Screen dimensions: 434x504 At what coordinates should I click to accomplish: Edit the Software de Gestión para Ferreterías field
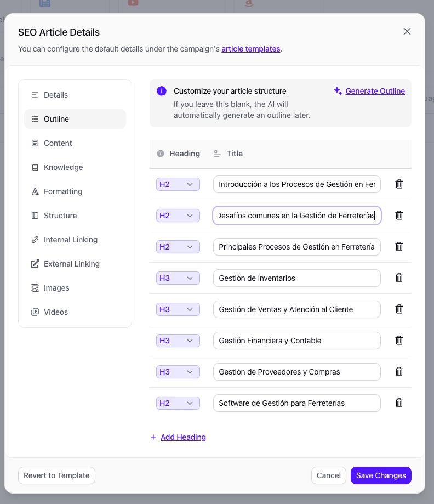tap(297, 403)
